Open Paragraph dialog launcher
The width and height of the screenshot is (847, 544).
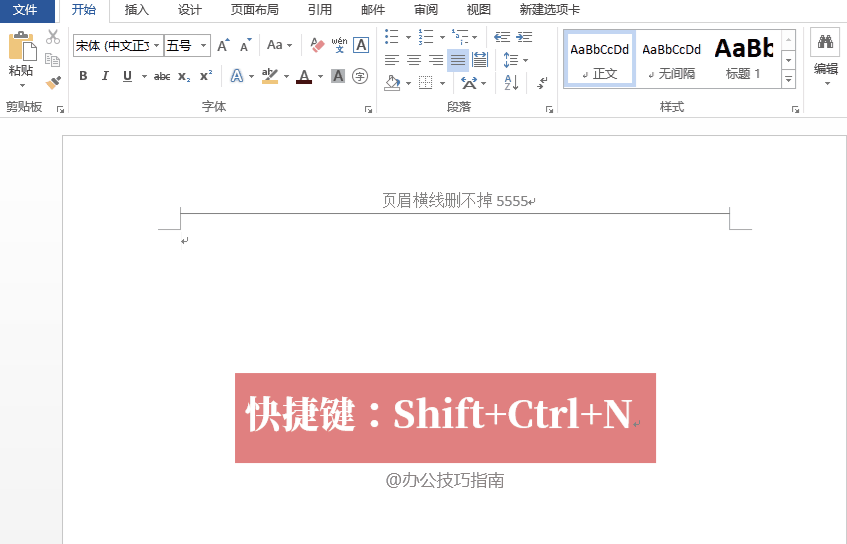pyautogui.click(x=549, y=110)
